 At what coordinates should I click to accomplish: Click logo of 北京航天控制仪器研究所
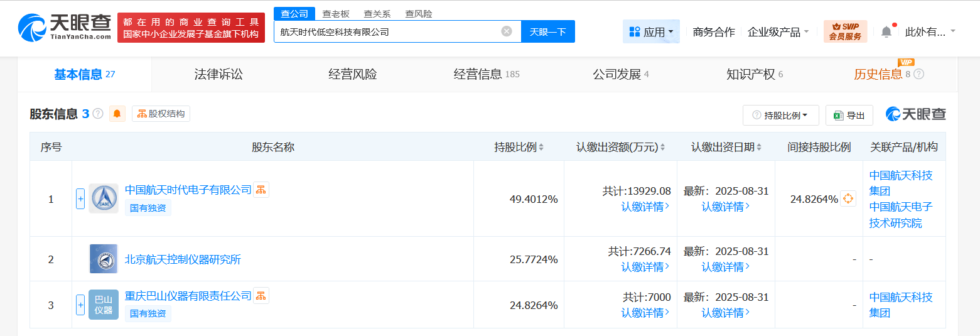[104, 259]
